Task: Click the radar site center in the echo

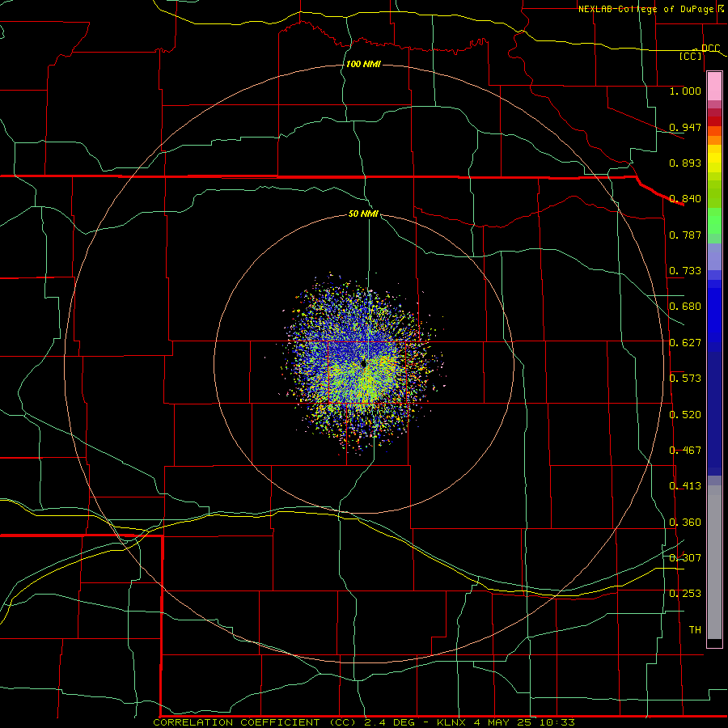Action: pyautogui.click(x=364, y=363)
